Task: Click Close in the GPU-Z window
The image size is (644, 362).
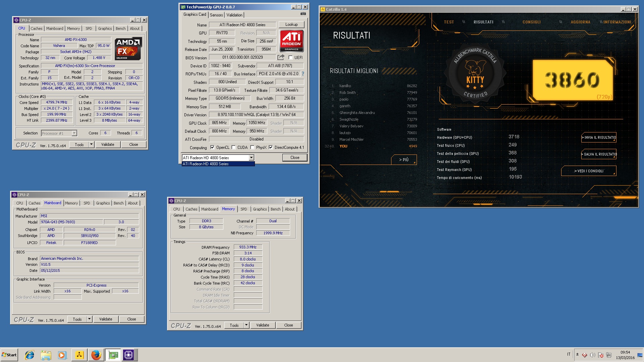Action: click(295, 158)
